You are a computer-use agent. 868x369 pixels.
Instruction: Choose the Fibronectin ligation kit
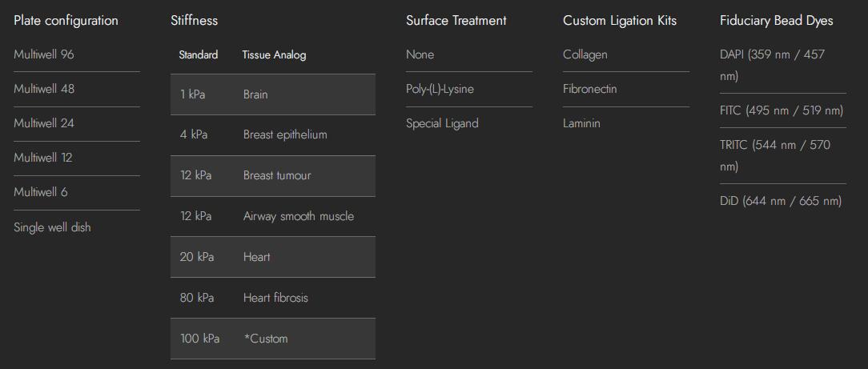(x=590, y=89)
